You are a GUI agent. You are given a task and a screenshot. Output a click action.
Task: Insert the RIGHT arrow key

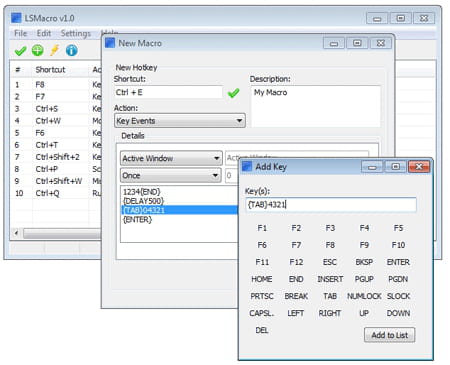coord(330,313)
